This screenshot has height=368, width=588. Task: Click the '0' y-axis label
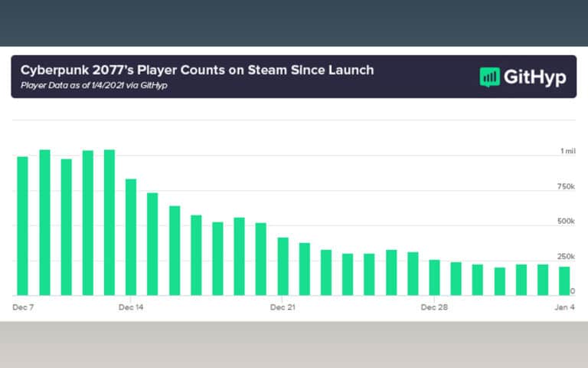click(x=572, y=291)
